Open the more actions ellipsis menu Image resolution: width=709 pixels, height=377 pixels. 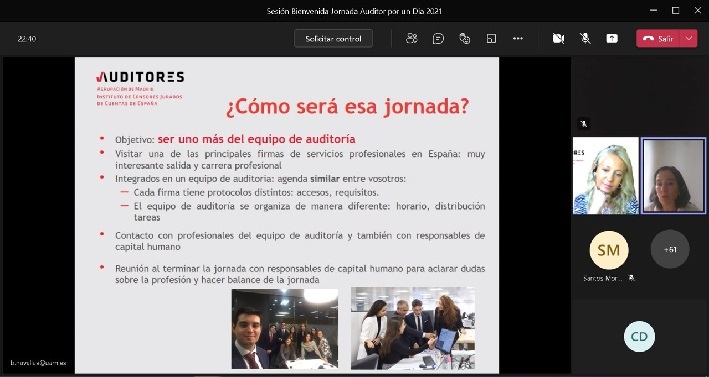point(518,39)
